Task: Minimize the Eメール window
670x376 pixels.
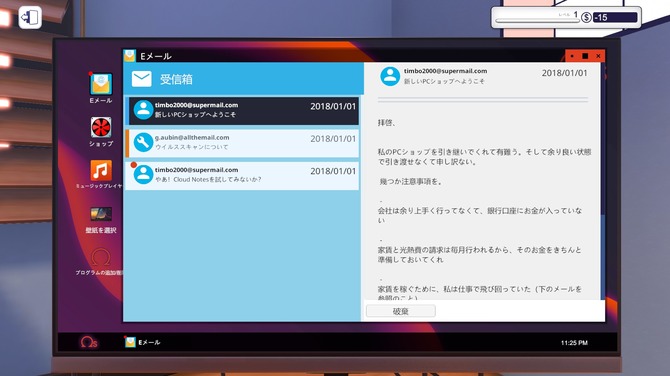Action: point(572,56)
